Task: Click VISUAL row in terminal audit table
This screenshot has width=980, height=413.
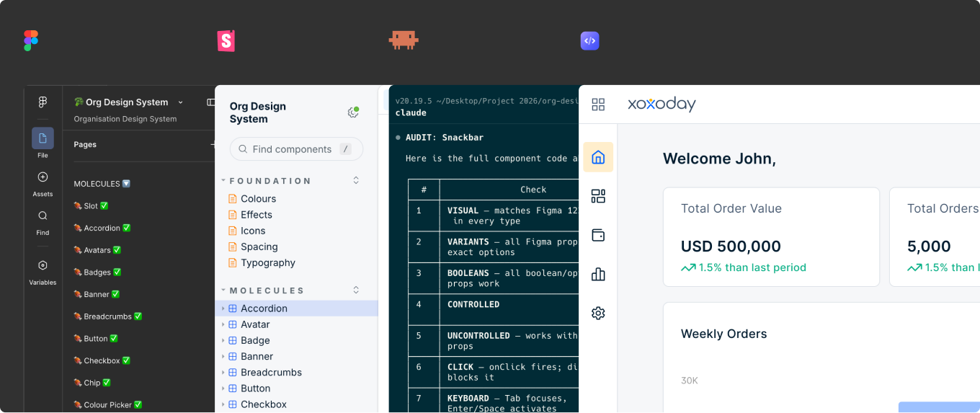Action: coord(494,216)
